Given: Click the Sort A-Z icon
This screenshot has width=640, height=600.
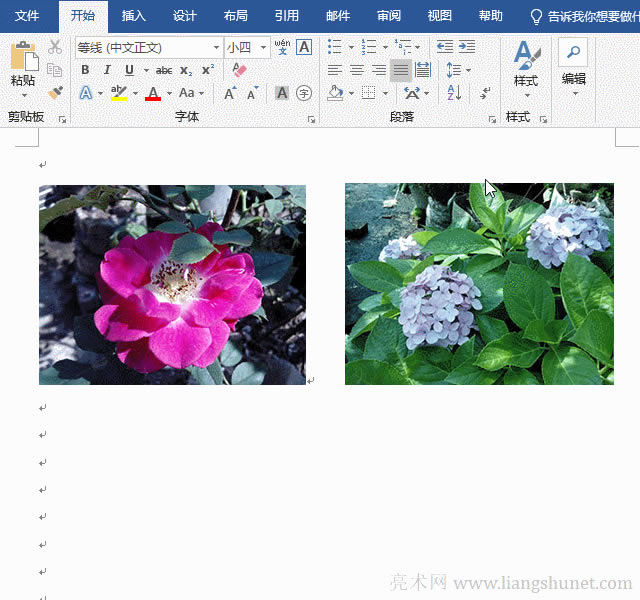Looking at the screenshot, I should coord(455,93).
